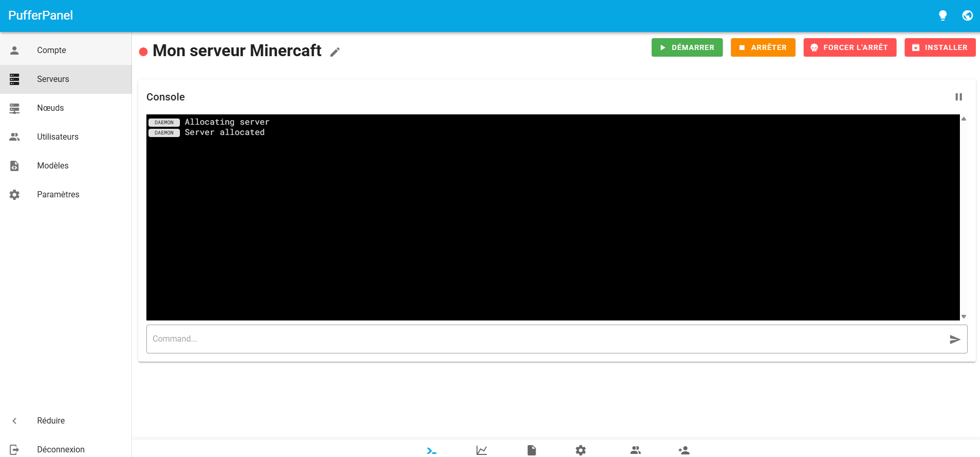Open the statistics chart tab

481,450
